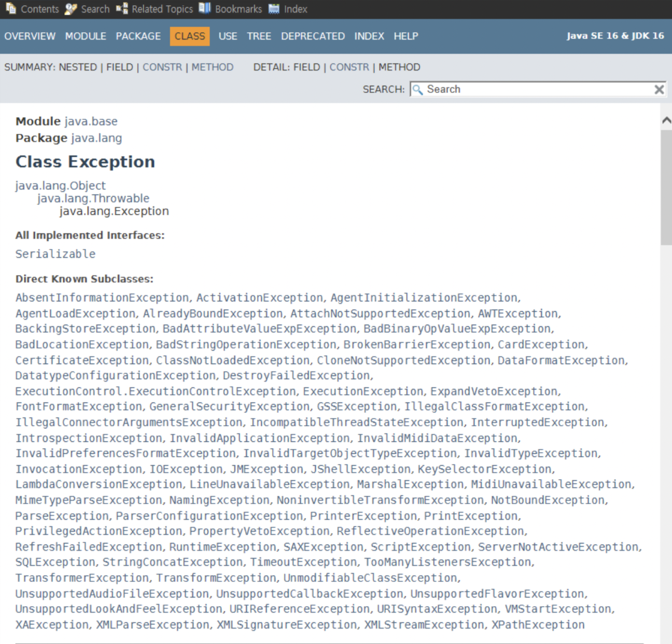Open the Index toolbar icon
Image resolution: width=672 pixels, height=644 pixels.
274,9
